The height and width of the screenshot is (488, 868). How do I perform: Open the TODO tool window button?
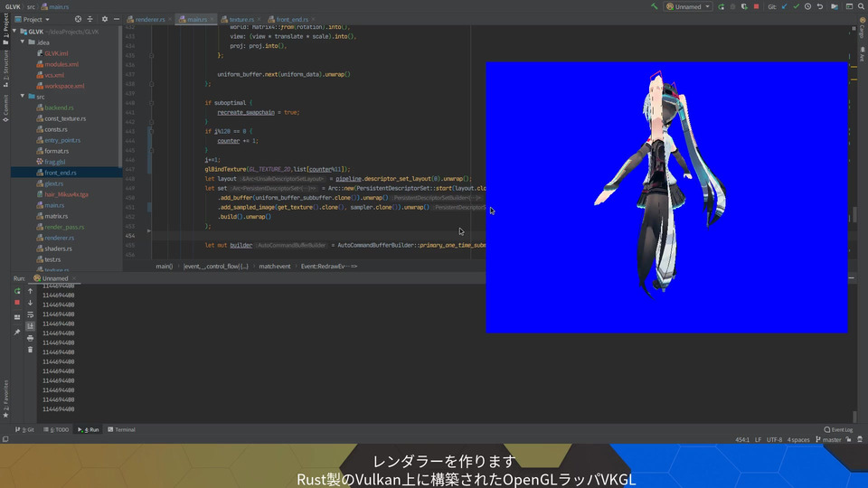(x=56, y=429)
